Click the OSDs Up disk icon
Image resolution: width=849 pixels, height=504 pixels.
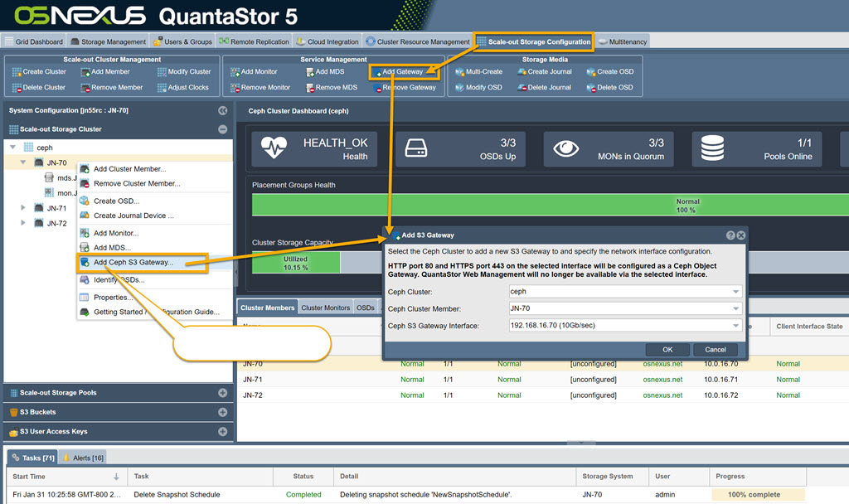tap(416, 148)
